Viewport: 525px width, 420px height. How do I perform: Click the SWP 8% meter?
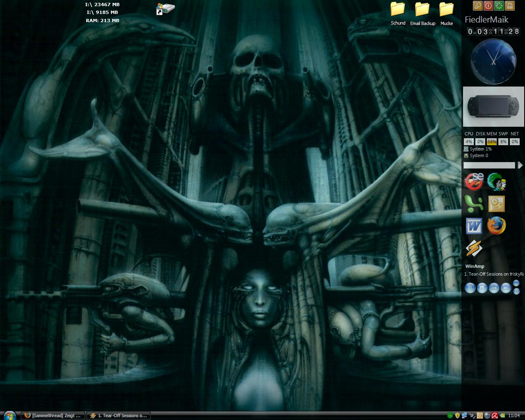[503, 142]
